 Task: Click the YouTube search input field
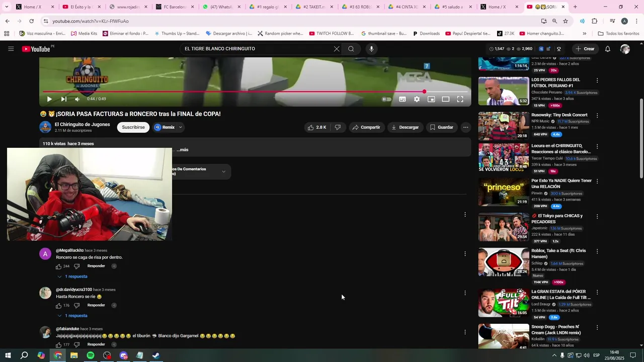(x=256, y=49)
